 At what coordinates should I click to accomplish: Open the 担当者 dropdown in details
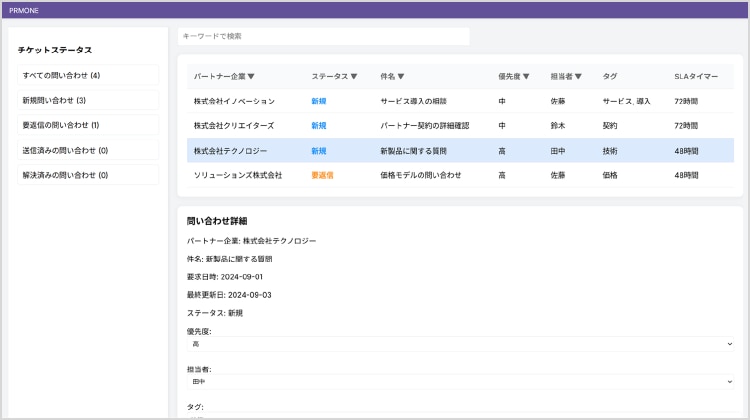(x=460, y=381)
